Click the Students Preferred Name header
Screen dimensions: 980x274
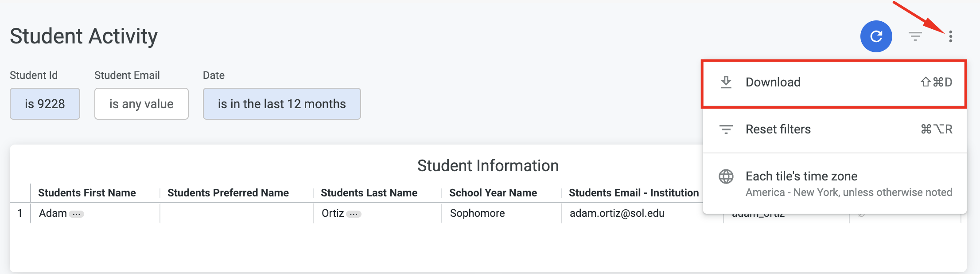tap(228, 193)
